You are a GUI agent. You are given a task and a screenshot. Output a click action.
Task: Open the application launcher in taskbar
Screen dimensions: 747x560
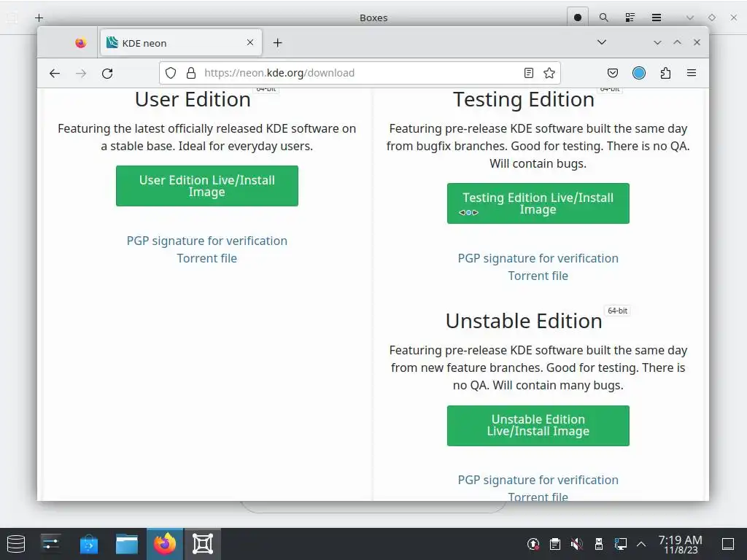[x=16, y=544]
